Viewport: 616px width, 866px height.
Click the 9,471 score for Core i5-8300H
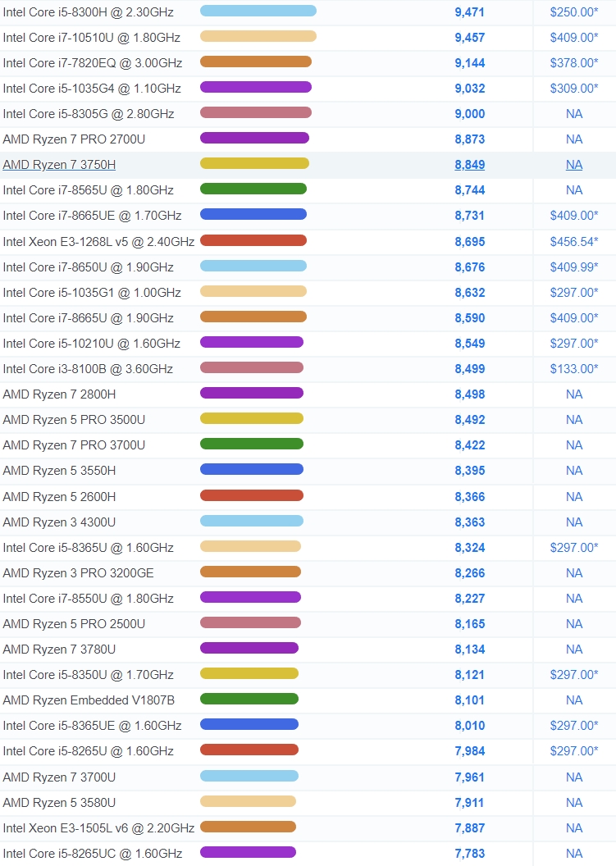coord(470,12)
